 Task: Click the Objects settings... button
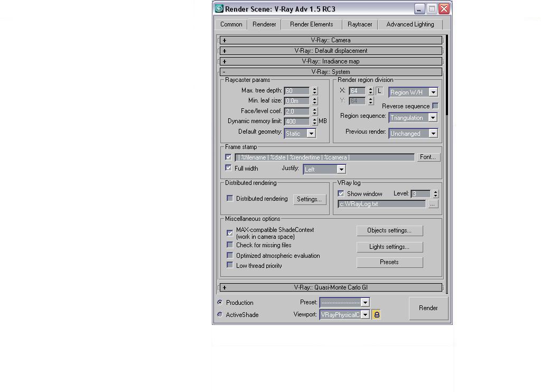(x=389, y=230)
